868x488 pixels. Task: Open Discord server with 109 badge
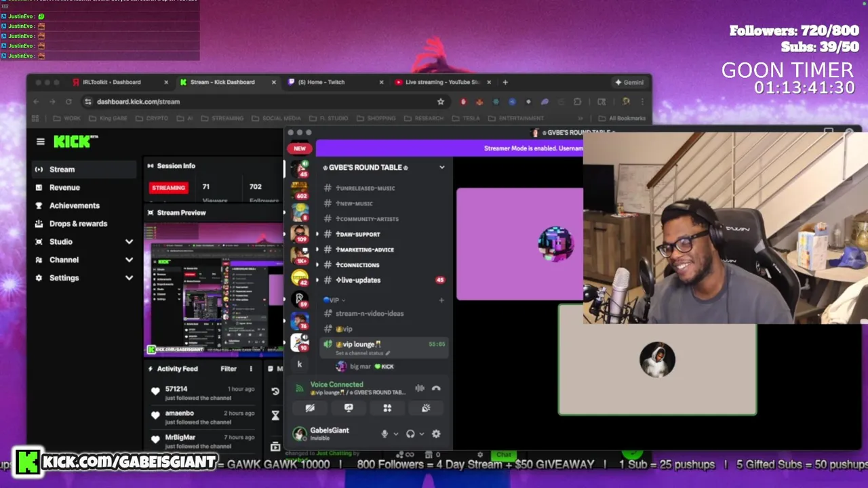point(300,235)
